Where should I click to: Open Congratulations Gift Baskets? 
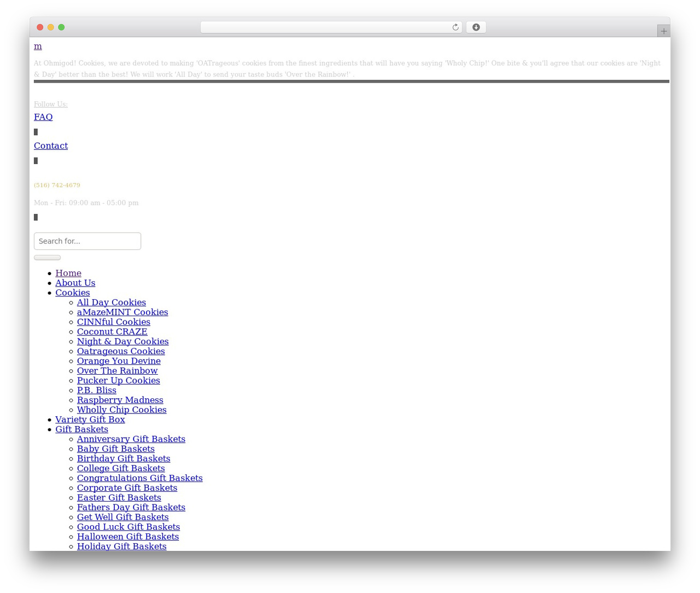click(140, 478)
